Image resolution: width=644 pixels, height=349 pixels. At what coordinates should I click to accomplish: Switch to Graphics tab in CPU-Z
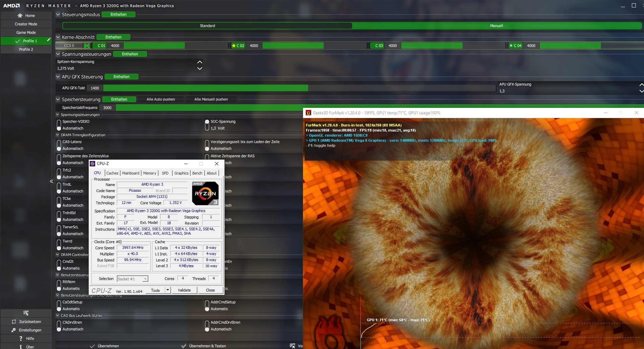click(181, 173)
